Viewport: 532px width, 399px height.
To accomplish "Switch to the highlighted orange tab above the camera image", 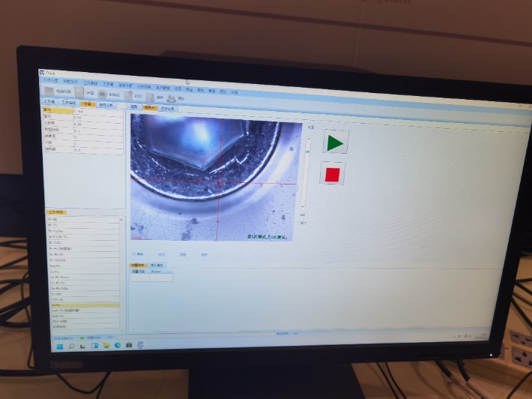I will (150, 108).
